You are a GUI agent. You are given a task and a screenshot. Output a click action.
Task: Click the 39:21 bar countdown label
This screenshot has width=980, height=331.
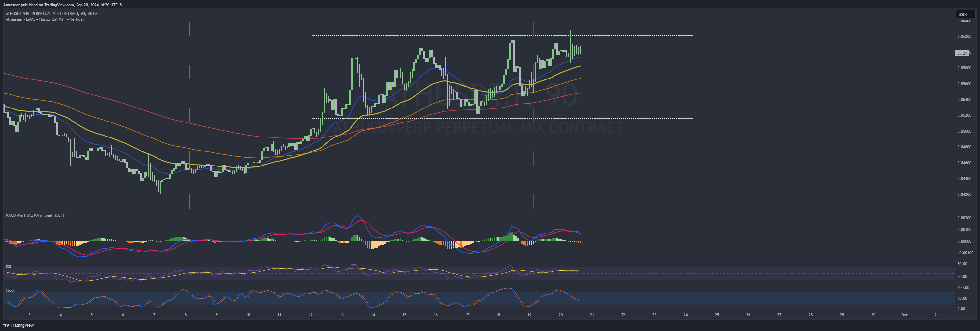click(962, 53)
